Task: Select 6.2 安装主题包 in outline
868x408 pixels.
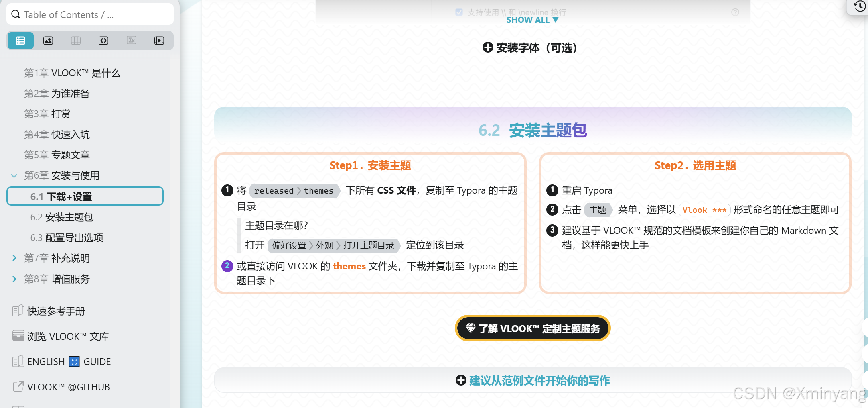Action: [62, 217]
